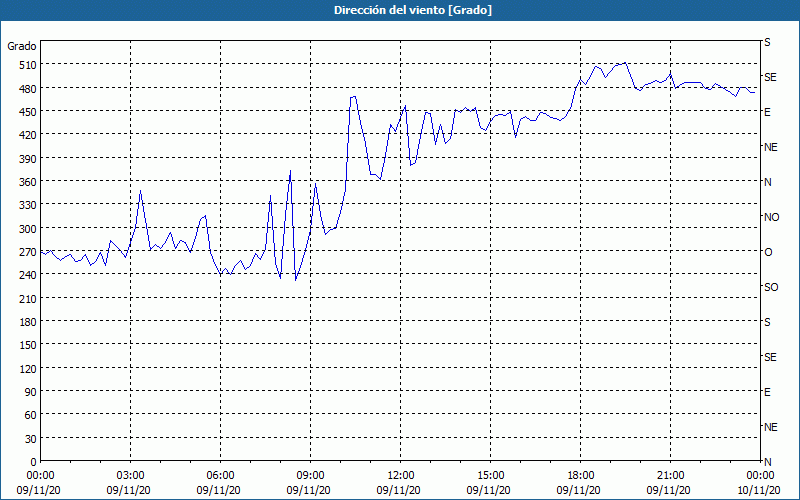The image size is (800, 500).
Task: Click the 'NO' compass direction label
Action: click(x=771, y=217)
